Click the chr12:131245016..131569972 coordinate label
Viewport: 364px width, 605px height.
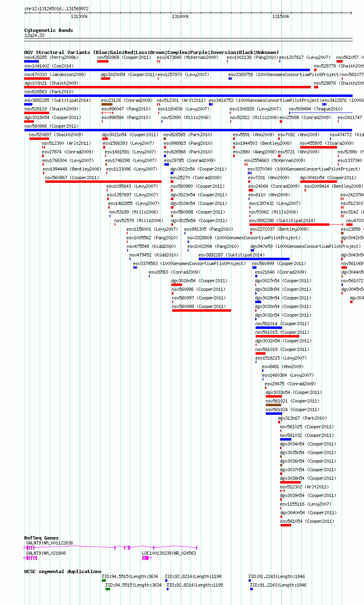(x=56, y=9)
